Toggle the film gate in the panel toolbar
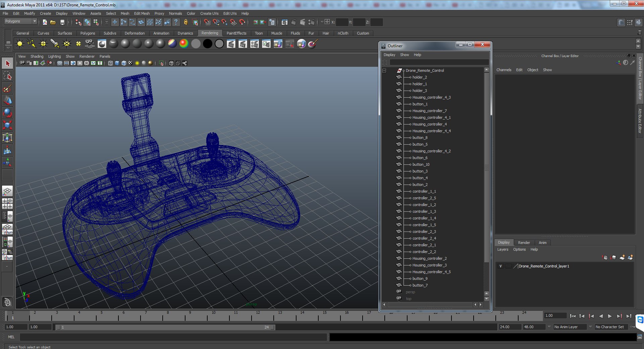 [66, 63]
